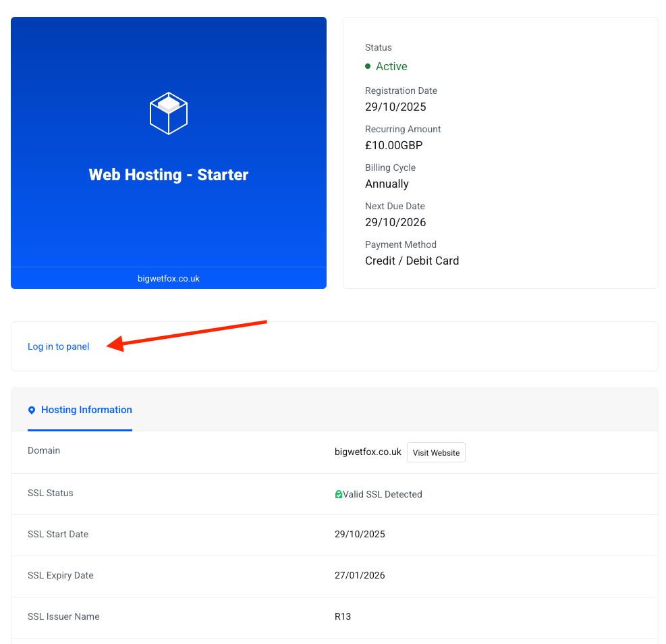Click the £10.00GBP recurring amount
This screenshot has height=644, width=666.
point(393,145)
